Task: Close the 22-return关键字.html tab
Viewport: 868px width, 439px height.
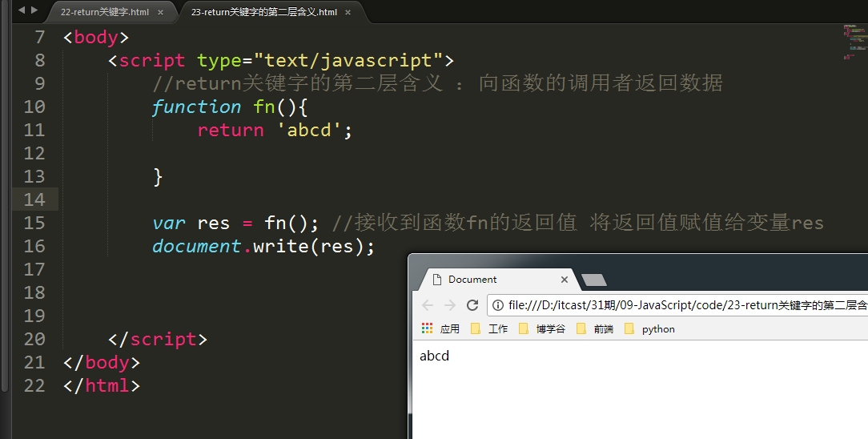Action: tap(160, 12)
